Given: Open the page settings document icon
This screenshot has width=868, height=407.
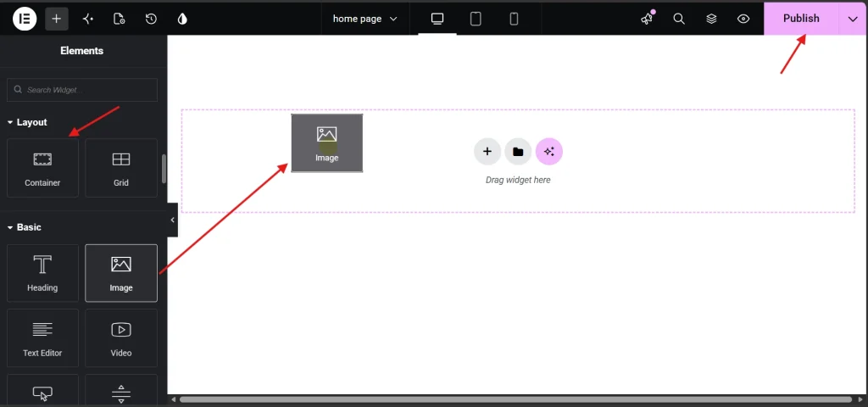Looking at the screenshot, I should pos(119,19).
